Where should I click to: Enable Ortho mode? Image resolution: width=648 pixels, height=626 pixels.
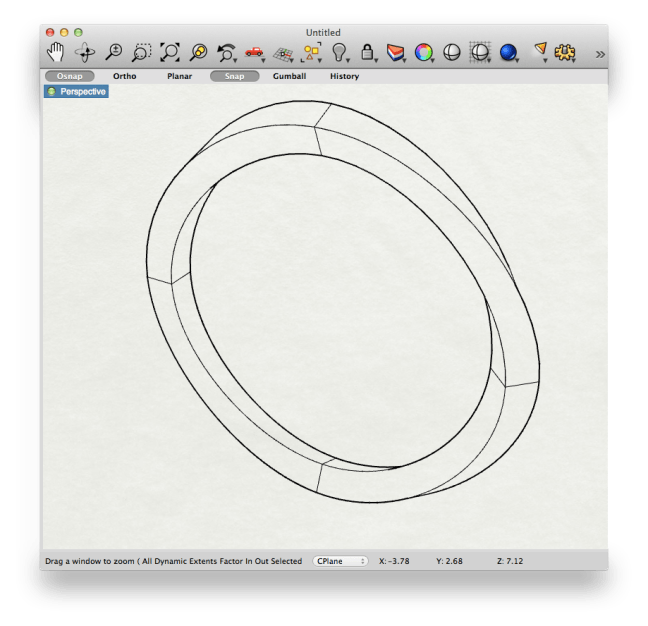coord(125,76)
